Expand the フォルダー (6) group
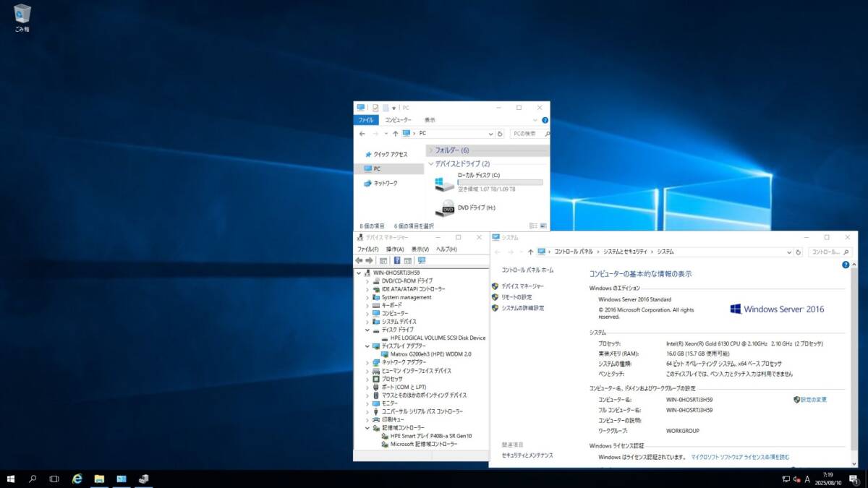The image size is (868, 488). pyautogui.click(x=430, y=150)
